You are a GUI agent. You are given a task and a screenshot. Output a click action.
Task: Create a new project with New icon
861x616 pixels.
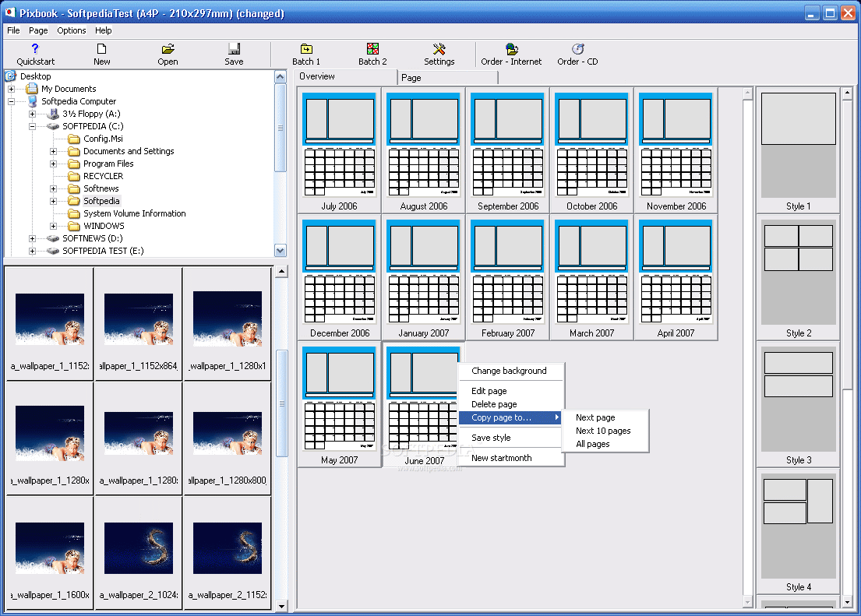pyautogui.click(x=101, y=49)
